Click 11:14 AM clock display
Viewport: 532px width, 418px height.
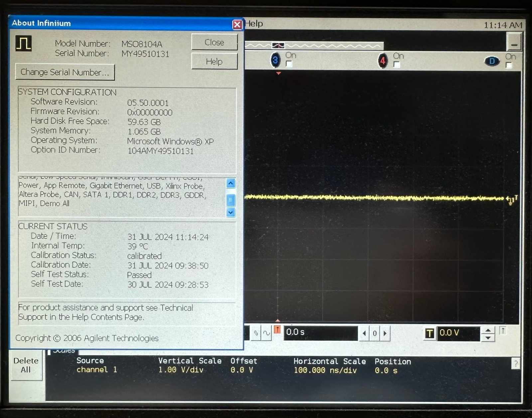coord(503,25)
